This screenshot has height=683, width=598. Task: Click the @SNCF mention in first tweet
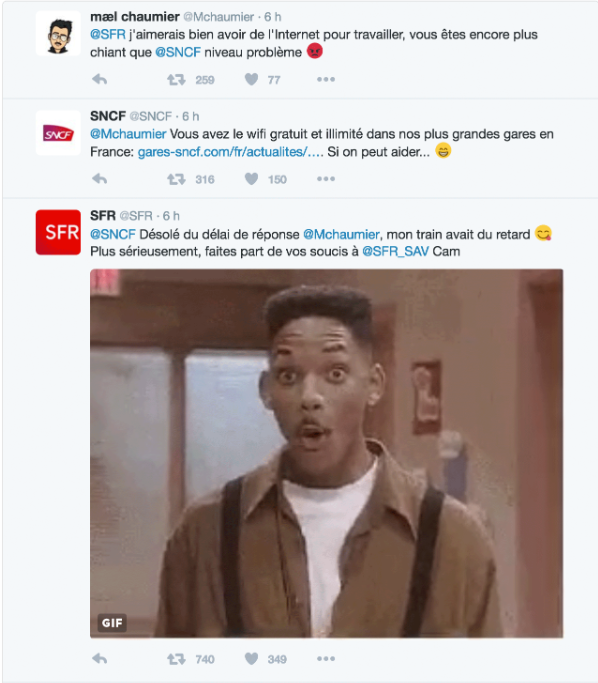point(178,52)
